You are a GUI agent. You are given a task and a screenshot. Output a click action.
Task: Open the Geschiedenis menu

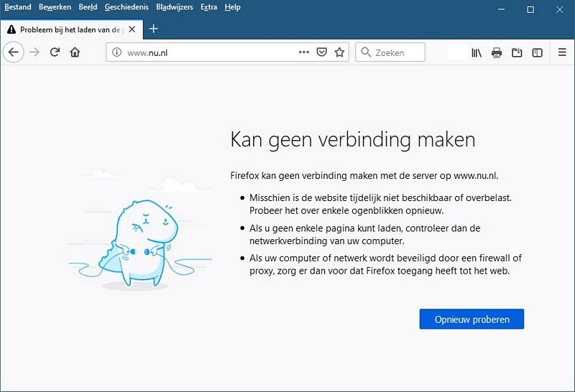tap(126, 7)
